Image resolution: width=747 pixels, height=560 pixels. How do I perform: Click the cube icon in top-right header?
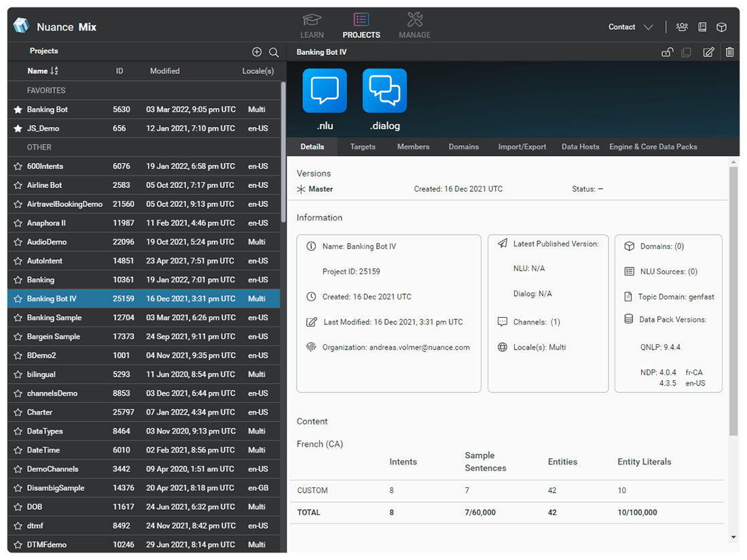(x=722, y=27)
